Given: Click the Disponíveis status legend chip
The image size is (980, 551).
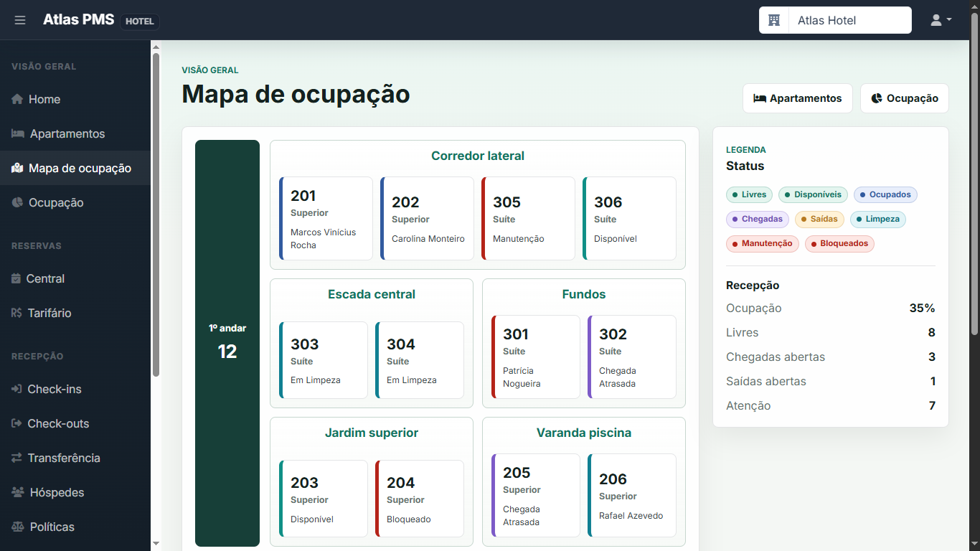Looking at the screenshot, I should [x=814, y=194].
